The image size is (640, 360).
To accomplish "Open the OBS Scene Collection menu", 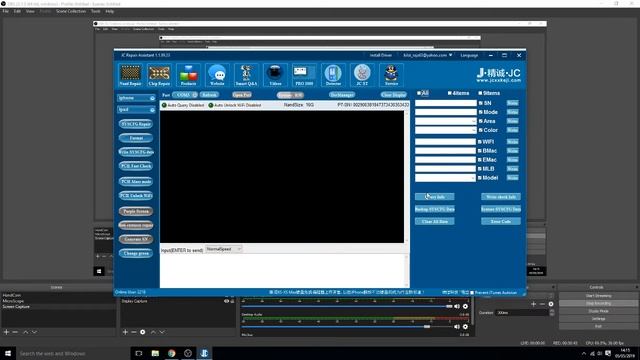I will pyautogui.click(x=71, y=11).
